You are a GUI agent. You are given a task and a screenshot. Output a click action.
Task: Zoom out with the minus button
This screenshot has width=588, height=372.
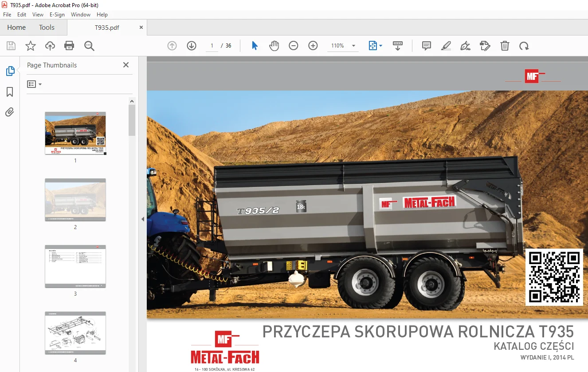[x=294, y=46]
